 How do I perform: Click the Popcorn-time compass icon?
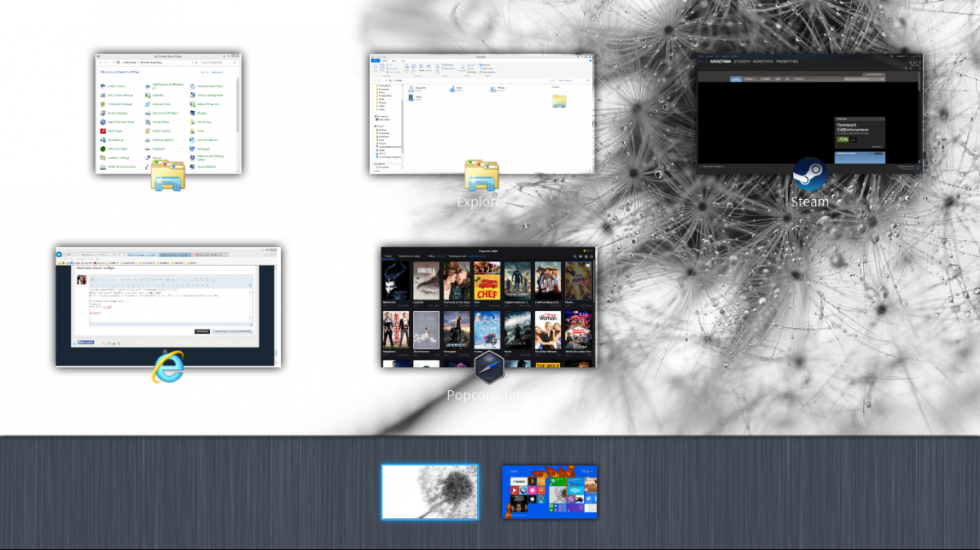[491, 366]
